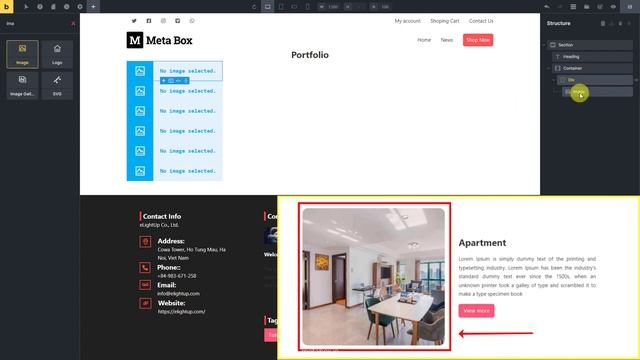
Task: Click the email envelope icon in footer
Action: pyautogui.click(x=145, y=285)
